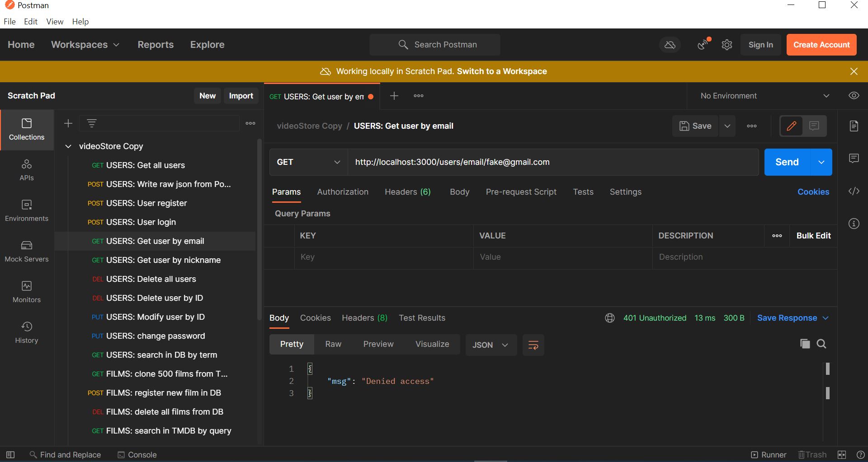The height and width of the screenshot is (462, 868).
Task: Open the HTTP method GET dropdown
Action: 308,162
